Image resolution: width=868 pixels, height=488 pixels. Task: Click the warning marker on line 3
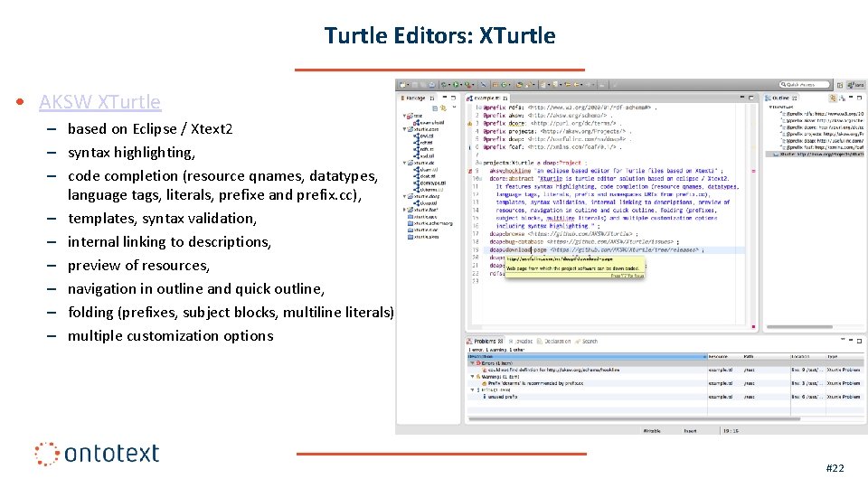coord(470,124)
